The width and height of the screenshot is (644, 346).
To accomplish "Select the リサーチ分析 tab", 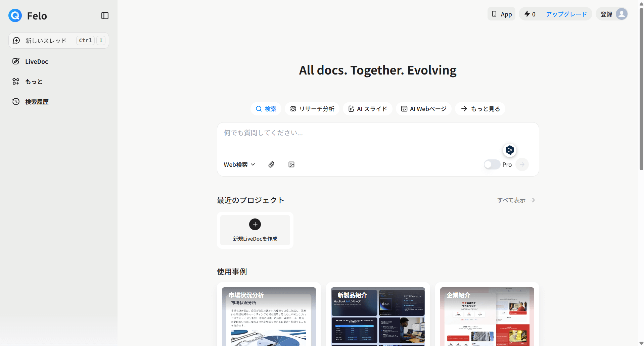I will pyautogui.click(x=312, y=109).
